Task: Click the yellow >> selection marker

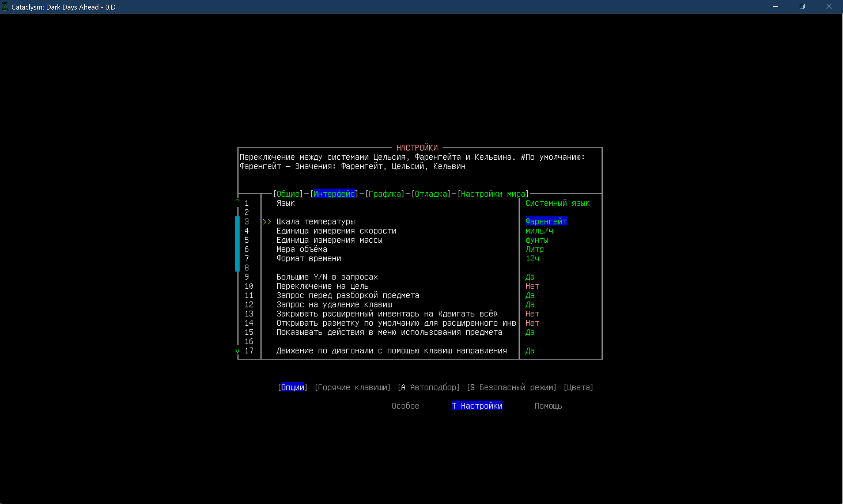Action: 267,222
